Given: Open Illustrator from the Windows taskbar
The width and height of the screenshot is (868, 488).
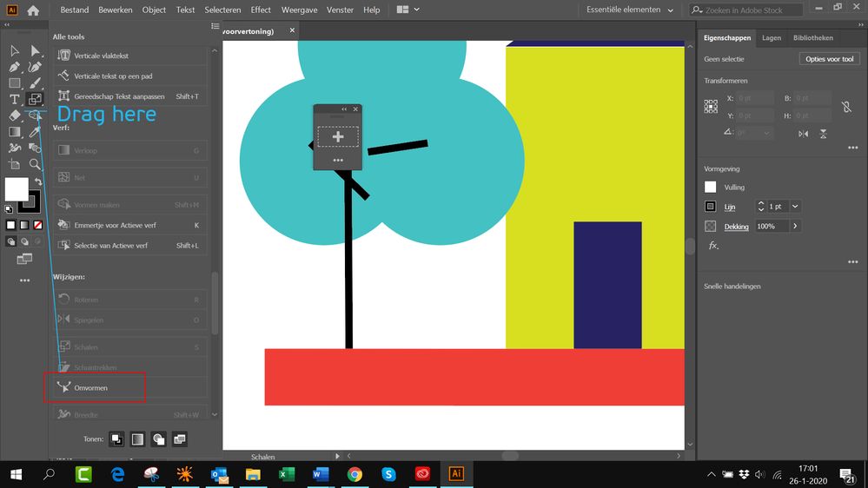Looking at the screenshot, I should coord(454,474).
